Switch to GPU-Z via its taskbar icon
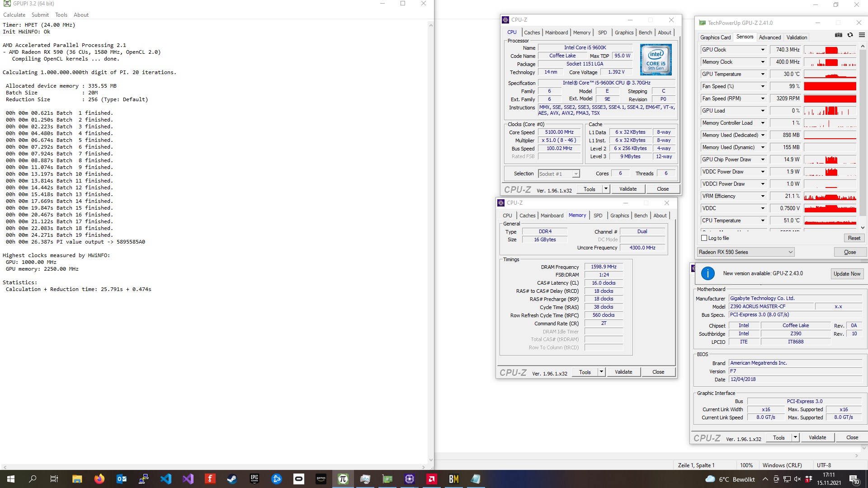This screenshot has height=488, width=868. pyautogui.click(x=387, y=479)
